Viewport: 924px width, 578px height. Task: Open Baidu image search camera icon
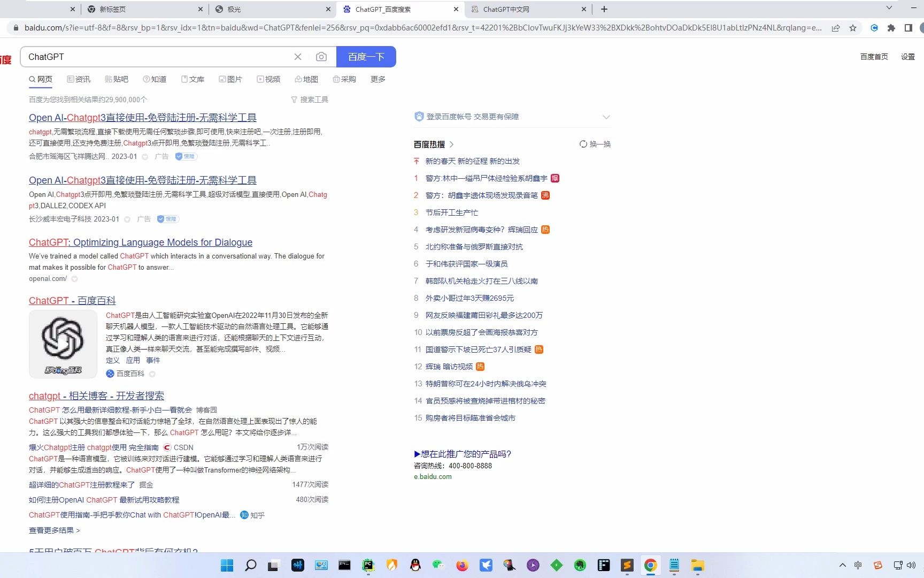[321, 57]
